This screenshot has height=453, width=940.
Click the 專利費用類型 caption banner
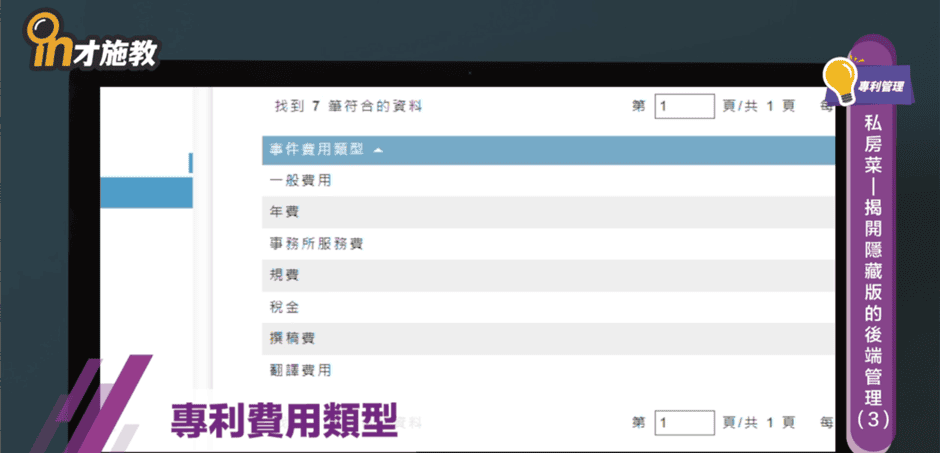(283, 417)
